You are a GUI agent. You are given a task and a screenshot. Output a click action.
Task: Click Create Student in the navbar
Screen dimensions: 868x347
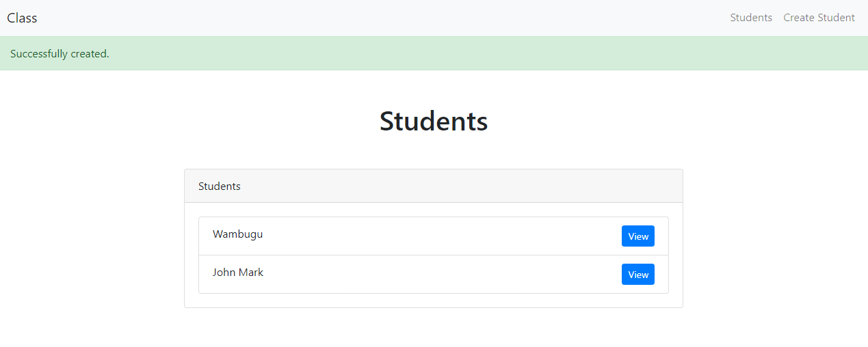pyautogui.click(x=819, y=18)
